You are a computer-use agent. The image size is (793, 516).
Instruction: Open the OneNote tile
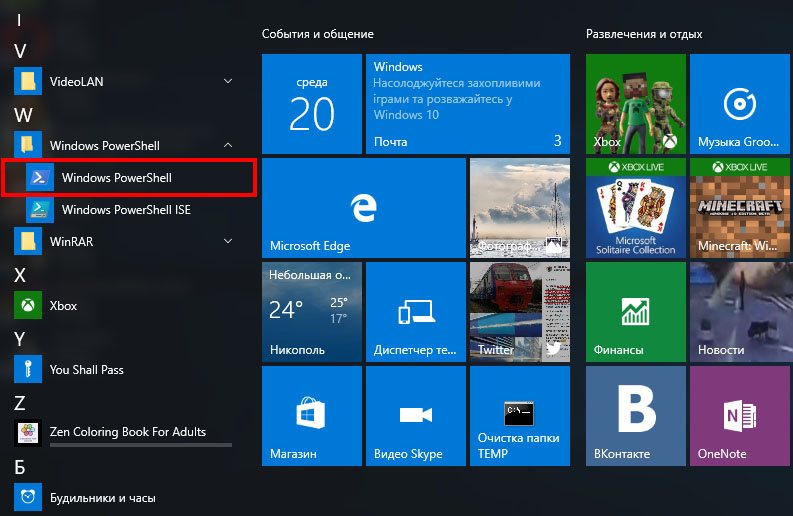pyautogui.click(x=740, y=416)
